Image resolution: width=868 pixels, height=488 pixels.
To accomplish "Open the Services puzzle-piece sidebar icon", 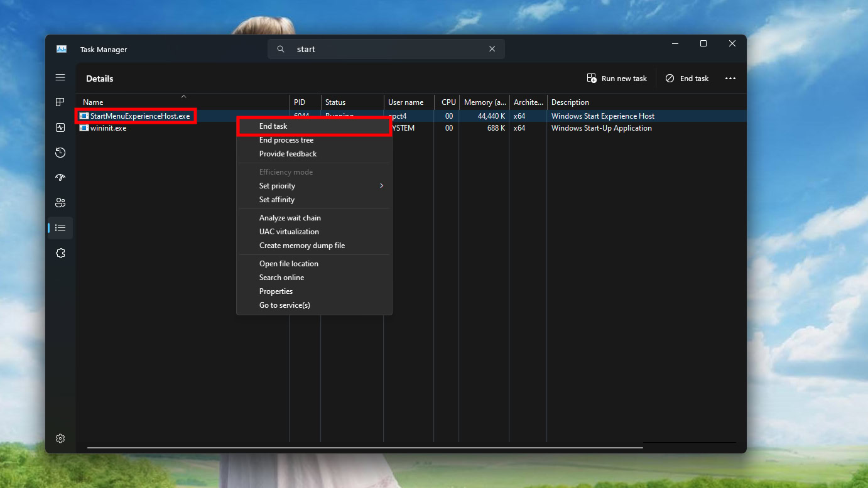I will pyautogui.click(x=60, y=253).
